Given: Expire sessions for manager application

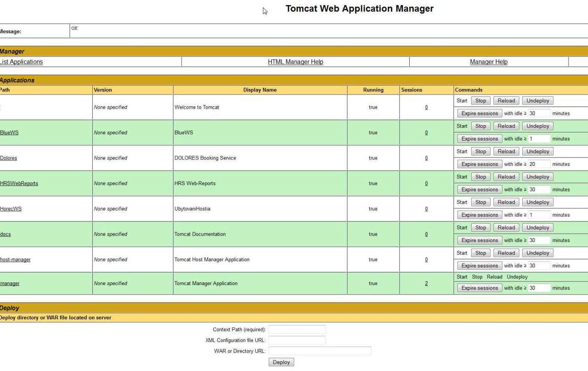Looking at the screenshot, I should (x=479, y=288).
